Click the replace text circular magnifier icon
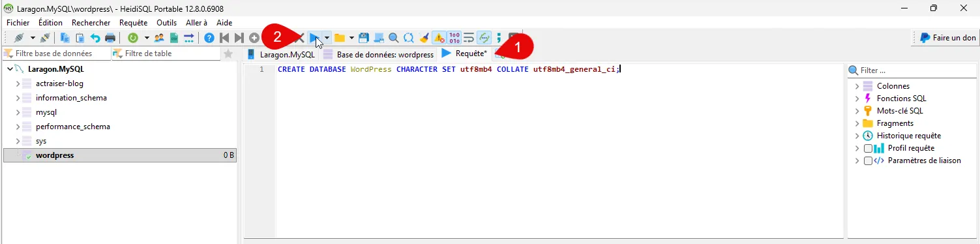Viewport: 980px width, 244px height. pyautogui.click(x=409, y=38)
